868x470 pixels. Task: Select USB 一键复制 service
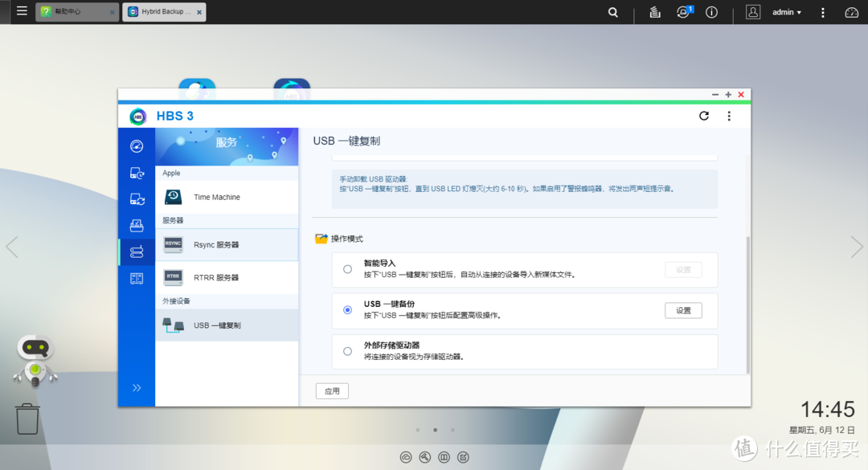pos(227,325)
